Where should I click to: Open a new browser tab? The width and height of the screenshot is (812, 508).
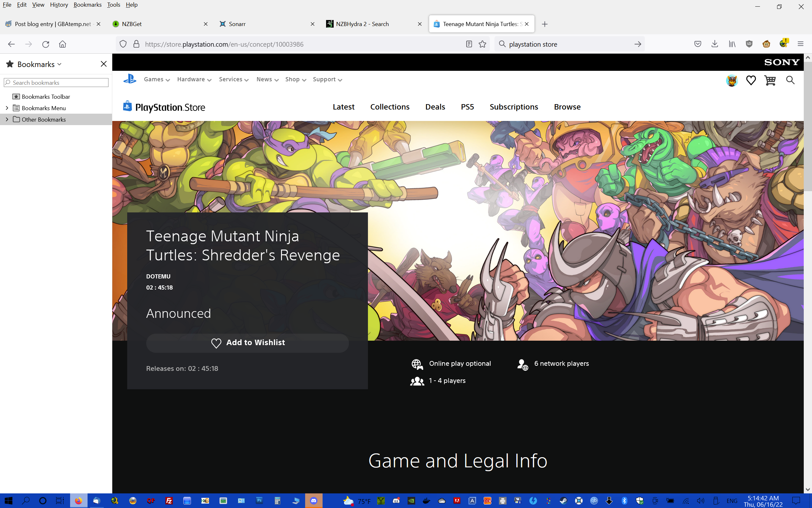click(x=545, y=24)
